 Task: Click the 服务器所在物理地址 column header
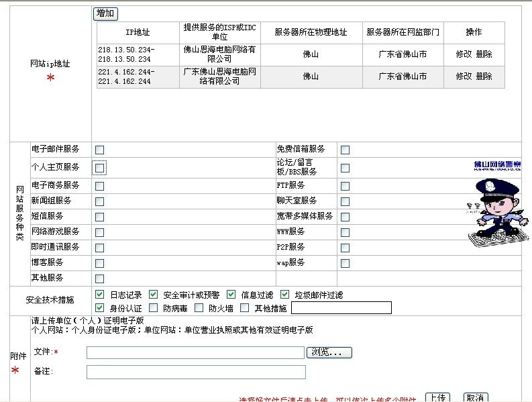click(311, 32)
